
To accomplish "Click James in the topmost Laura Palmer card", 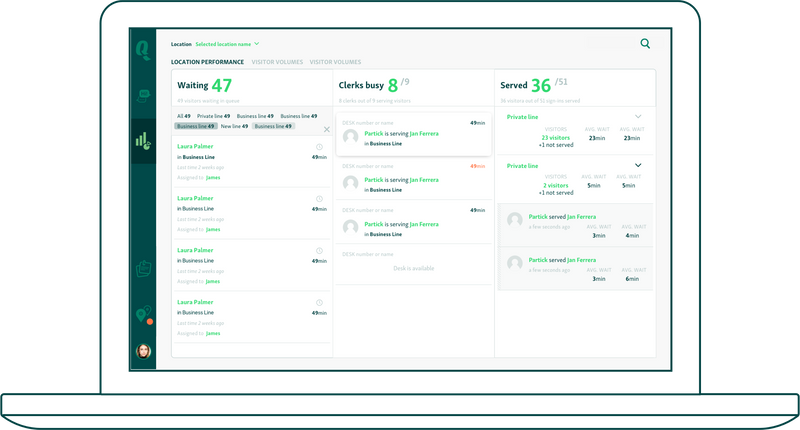I will click(213, 178).
